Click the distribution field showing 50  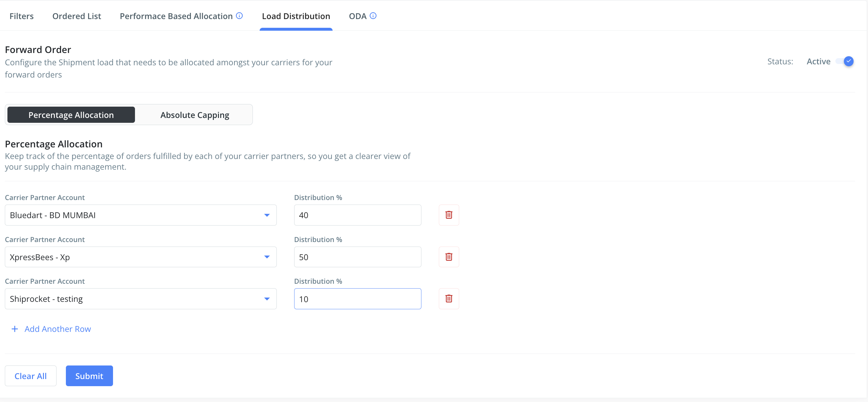[357, 257]
